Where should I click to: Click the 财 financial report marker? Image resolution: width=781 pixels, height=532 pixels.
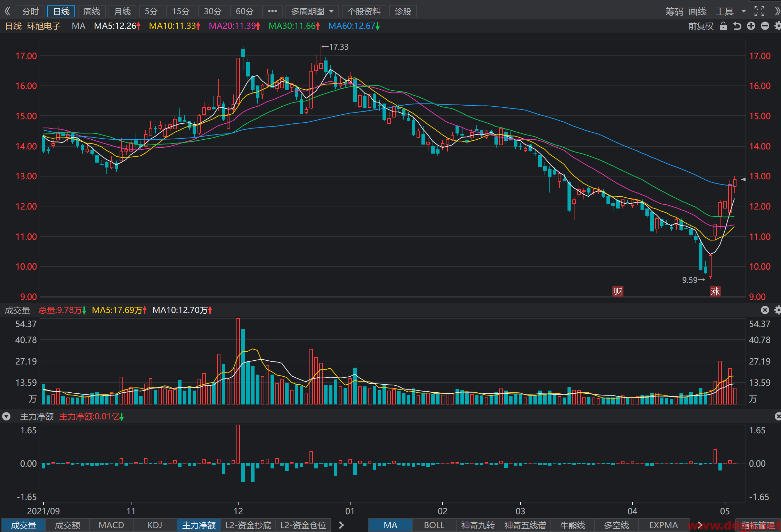pyautogui.click(x=618, y=291)
